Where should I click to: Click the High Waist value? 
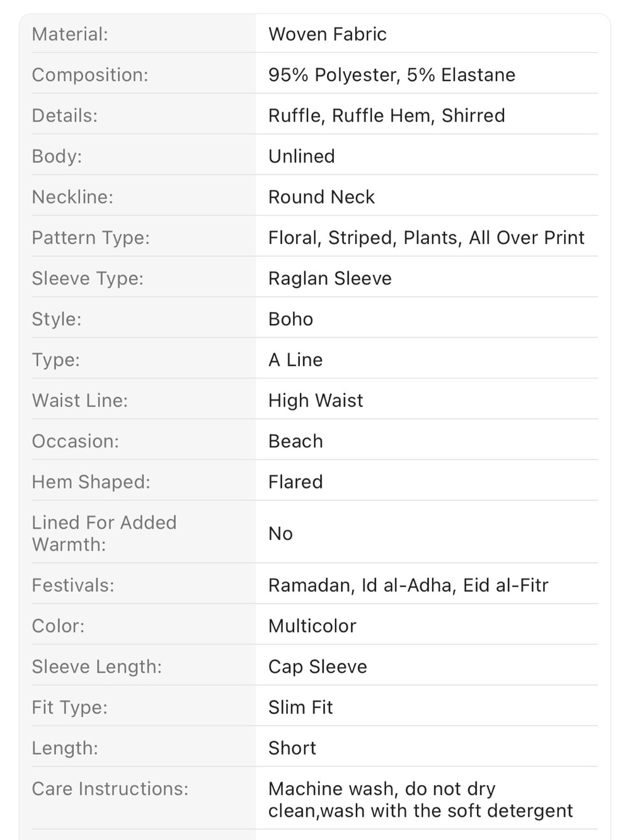316,401
